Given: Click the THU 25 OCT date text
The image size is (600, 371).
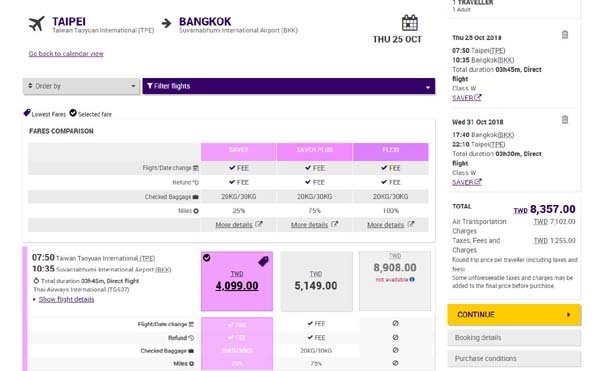Looking at the screenshot, I should (397, 39).
